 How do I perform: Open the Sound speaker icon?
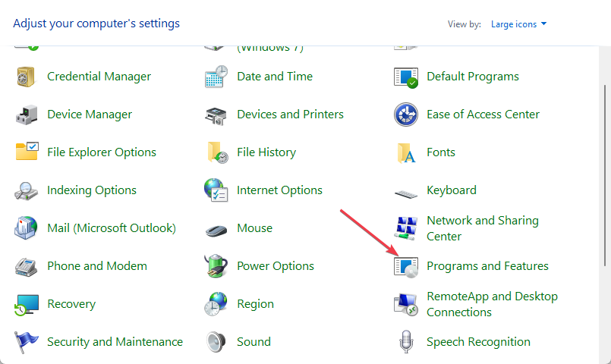pyautogui.click(x=216, y=342)
